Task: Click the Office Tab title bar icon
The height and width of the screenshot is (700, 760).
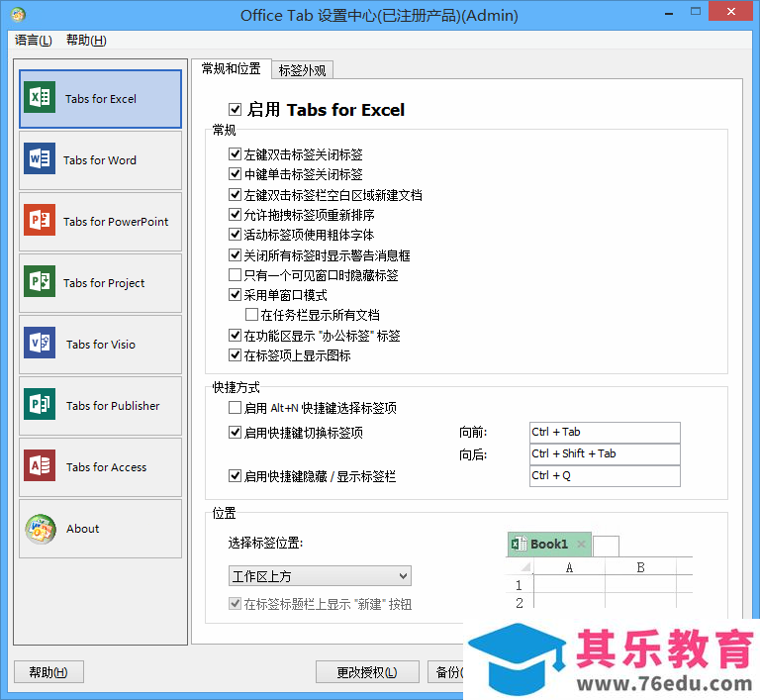Action: click(x=18, y=15)
